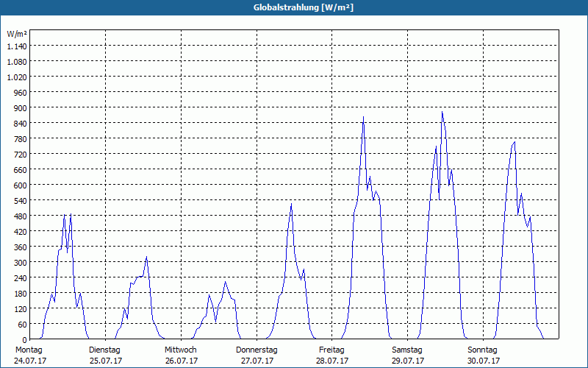Select the Mittwoch day label
The height and width of the screenshot is (368, 588).
point(180,350)
